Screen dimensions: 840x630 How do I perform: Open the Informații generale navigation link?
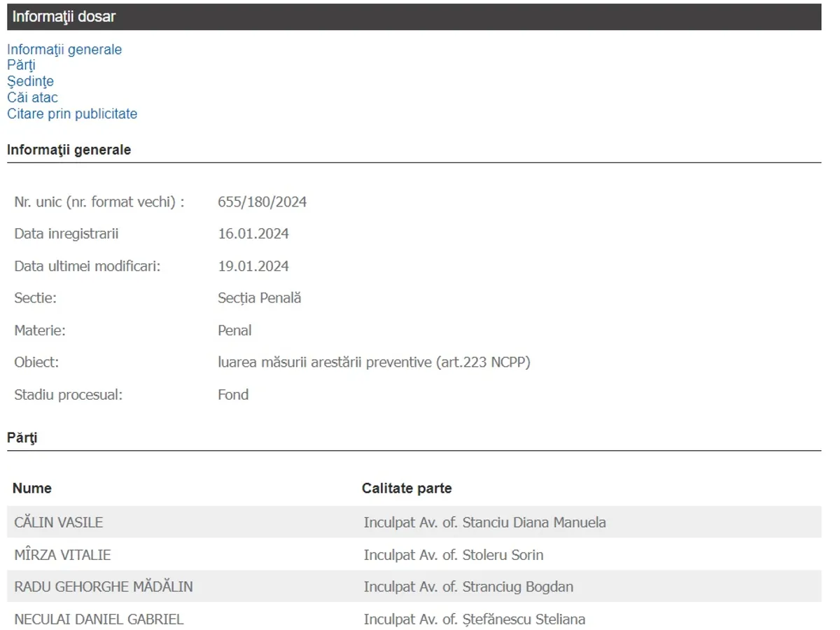coord(64,50)
